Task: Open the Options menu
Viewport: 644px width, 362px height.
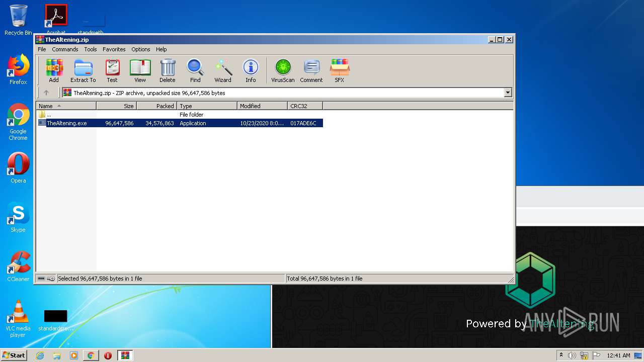Action: pyautogui.click(x=141, y=49)
